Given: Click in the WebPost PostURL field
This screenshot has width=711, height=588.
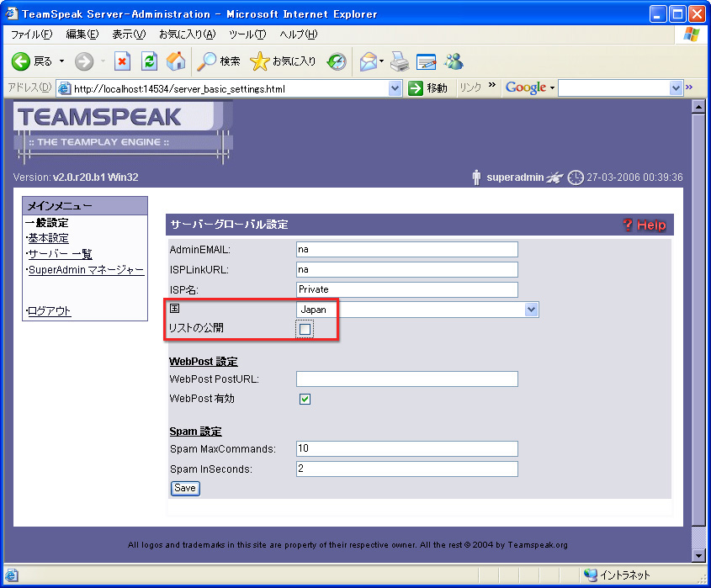Looking at the screenshot, I should [x=406, y=379].
